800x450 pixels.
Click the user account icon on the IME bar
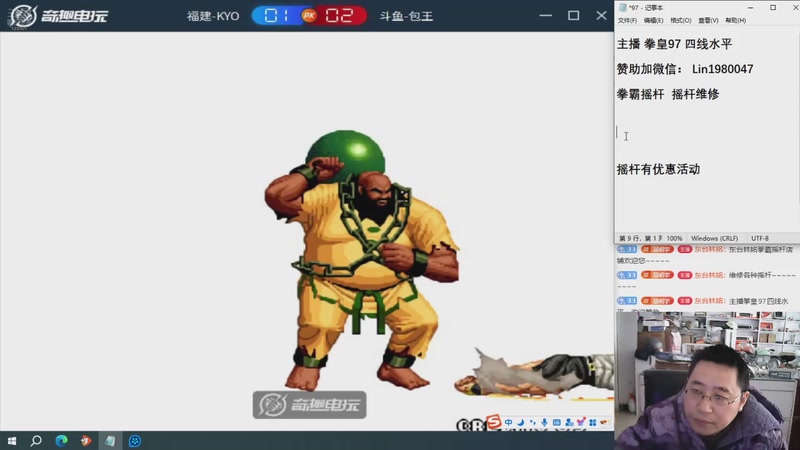(569, 422)
